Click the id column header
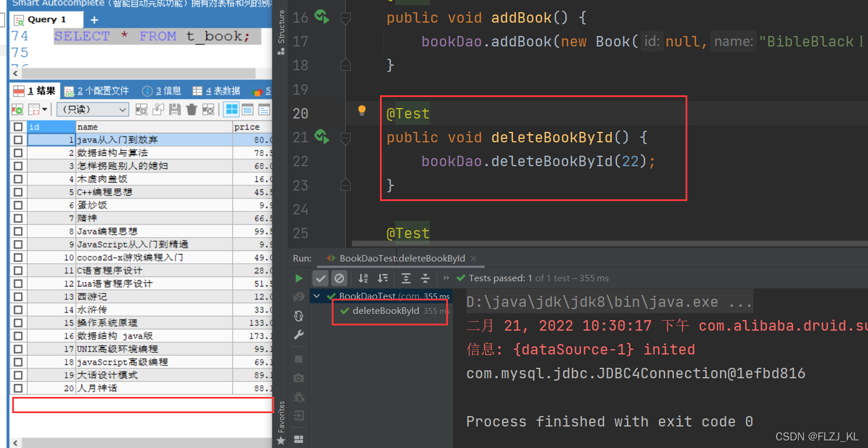 pyautogui.click(x=51, y=127)
